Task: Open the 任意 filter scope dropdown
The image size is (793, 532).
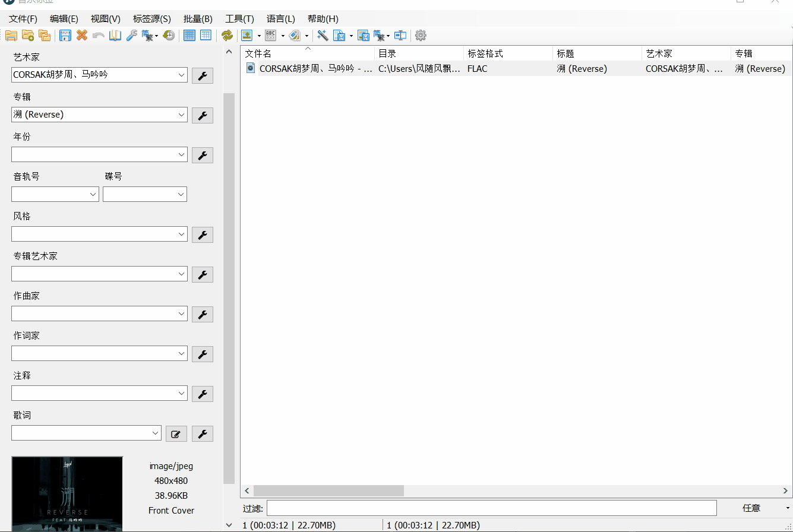Action: (756, 508)
